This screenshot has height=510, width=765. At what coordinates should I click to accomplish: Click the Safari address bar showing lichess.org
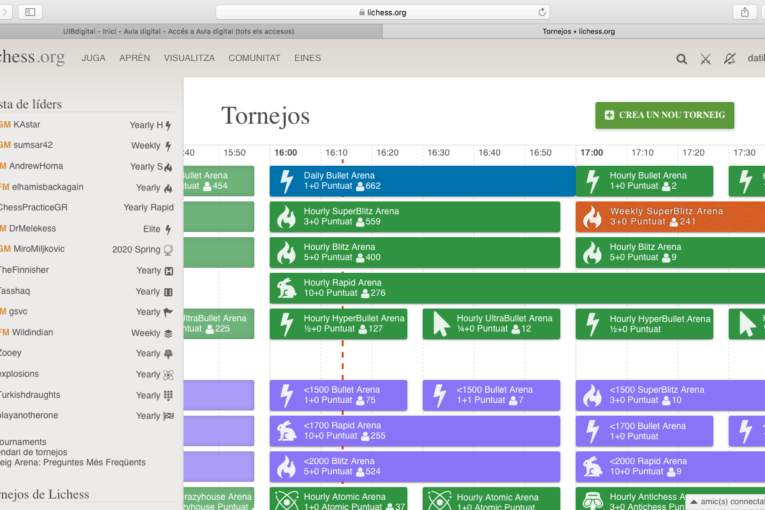point(382,12)
